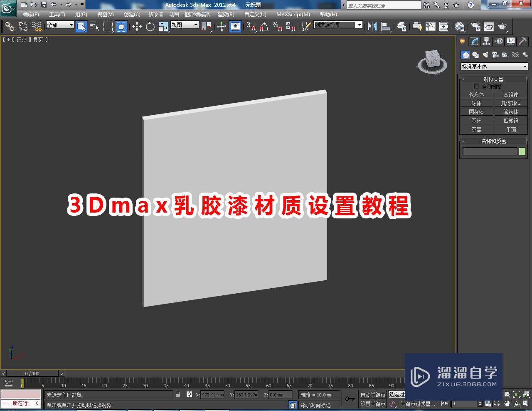The width and height of the screenshot is (532, 411).
Task: Activate the Select and Uniform Scale tool
Action: (x=163, y=27)
